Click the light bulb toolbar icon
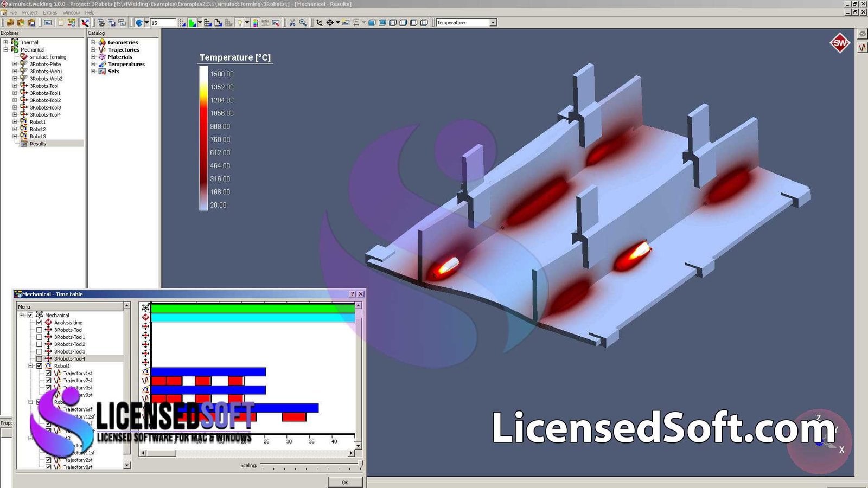Image resolution: width=868 pixels, height=488 pixels. 239,23
